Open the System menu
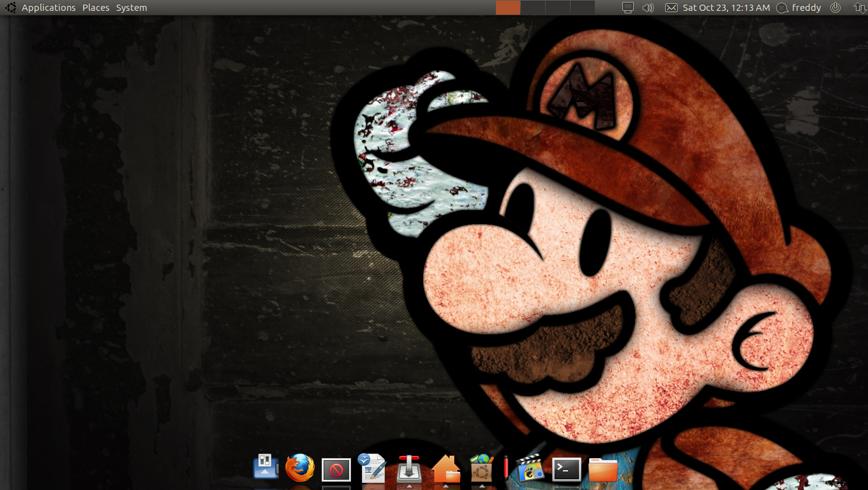The width and height of the screenshot is (868, 490). coord(131,8)
